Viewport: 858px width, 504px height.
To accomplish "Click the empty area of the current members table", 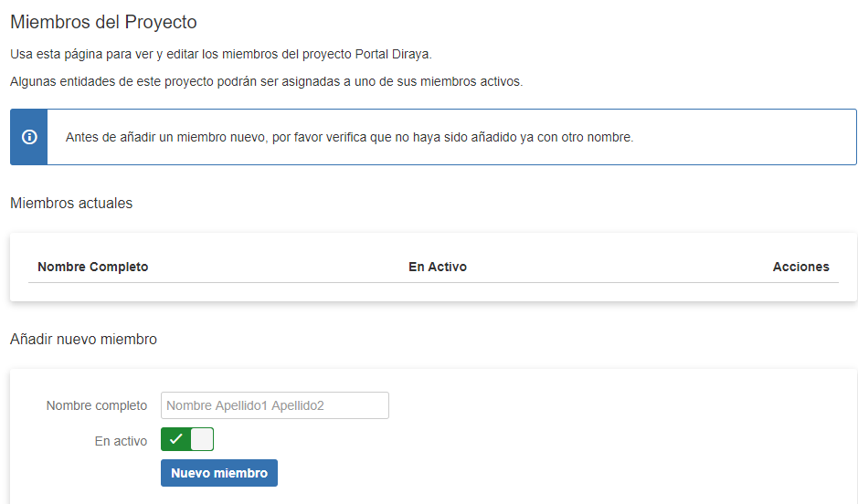I will coord(433,292).
